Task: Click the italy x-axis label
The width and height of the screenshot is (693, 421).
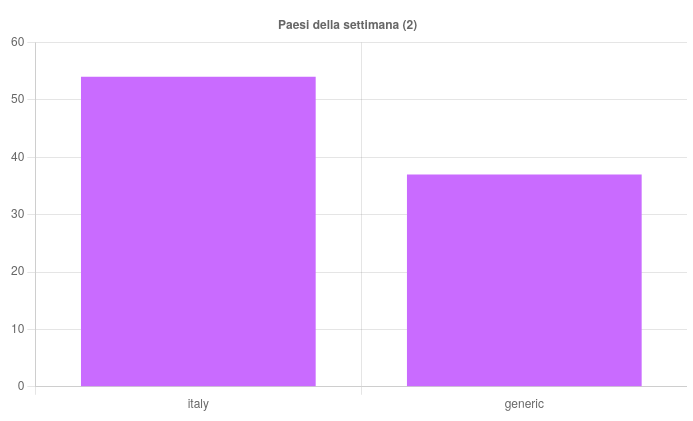Action: coord(198,404)
